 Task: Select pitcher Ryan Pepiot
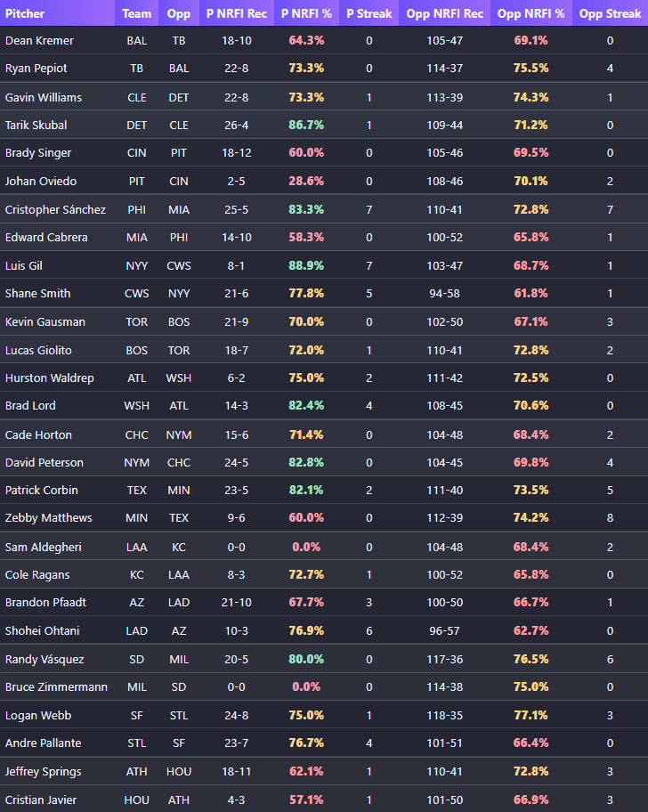tap(36, 69)
